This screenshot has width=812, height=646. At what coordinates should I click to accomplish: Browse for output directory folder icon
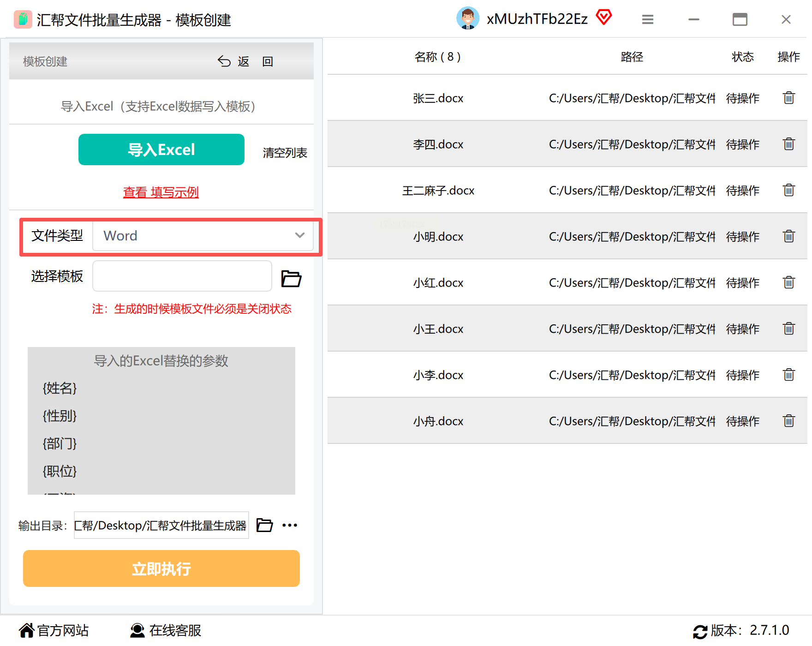click(x=264, y=525)
